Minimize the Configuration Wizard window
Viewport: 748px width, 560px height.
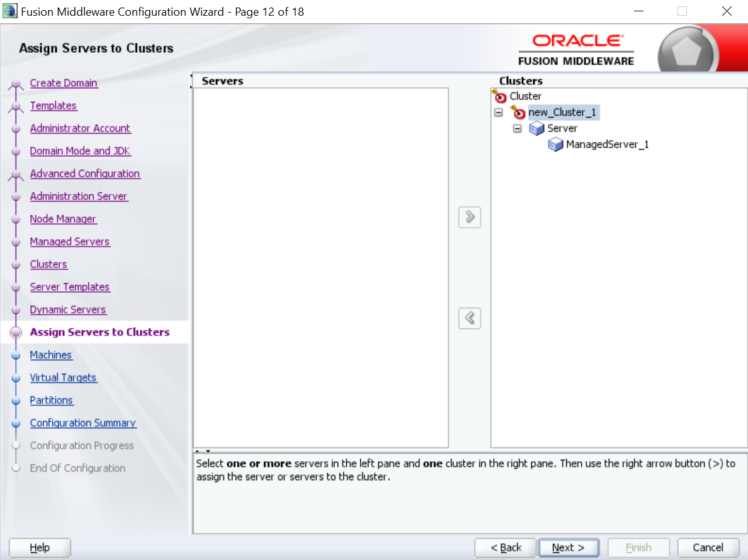[638, 11]
